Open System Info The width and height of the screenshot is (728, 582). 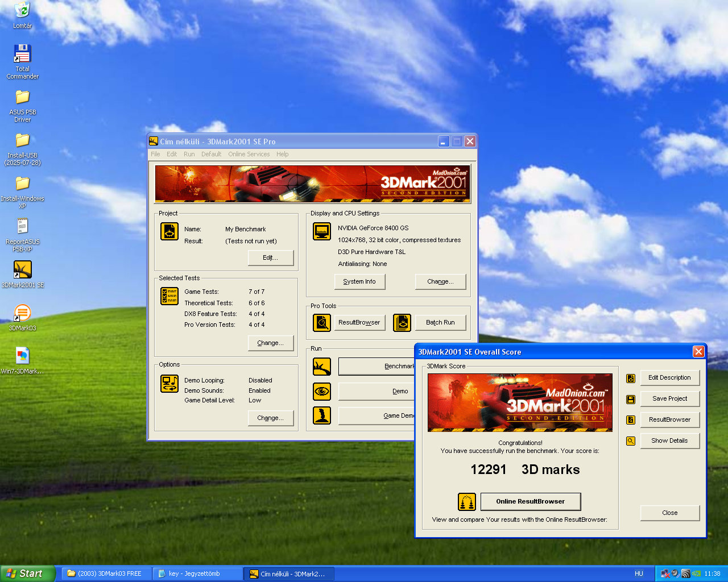359,281
